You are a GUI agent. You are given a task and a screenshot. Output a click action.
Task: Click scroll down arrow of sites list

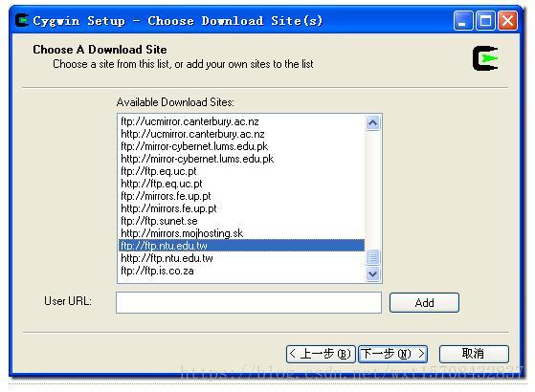(x=372, y=273)
